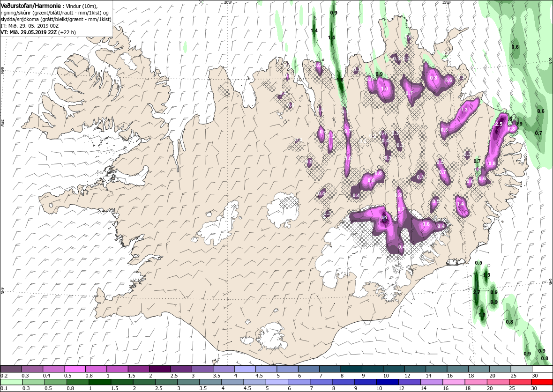This screenshot has height=392, width=553.
Task: Click the 15W longitude label
Action: 445,2
